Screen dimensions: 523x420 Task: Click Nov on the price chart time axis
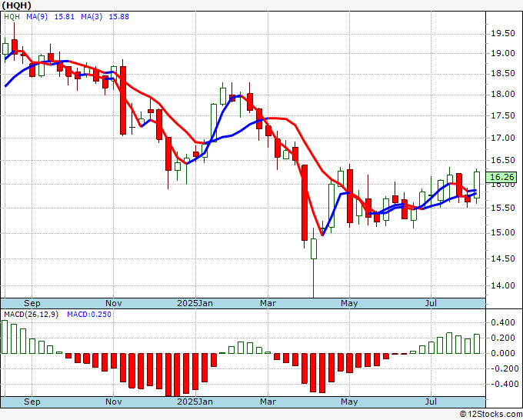click(113, 303)
